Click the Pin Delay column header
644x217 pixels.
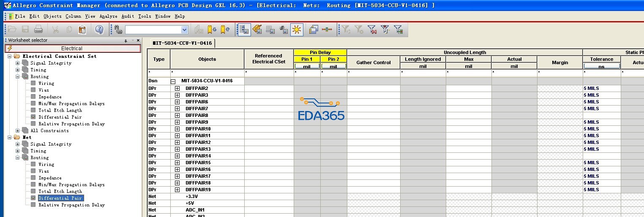click(320, 52)
